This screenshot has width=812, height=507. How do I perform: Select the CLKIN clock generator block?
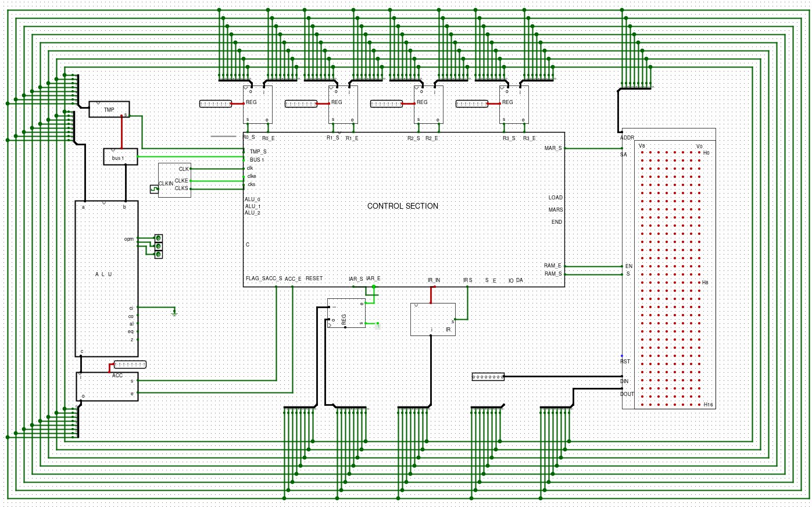tap(174, 180)
